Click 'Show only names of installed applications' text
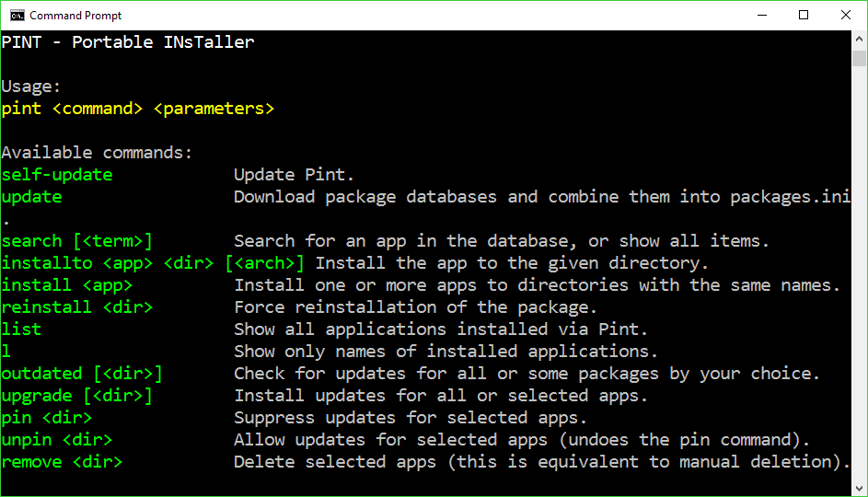 (446, 352)
